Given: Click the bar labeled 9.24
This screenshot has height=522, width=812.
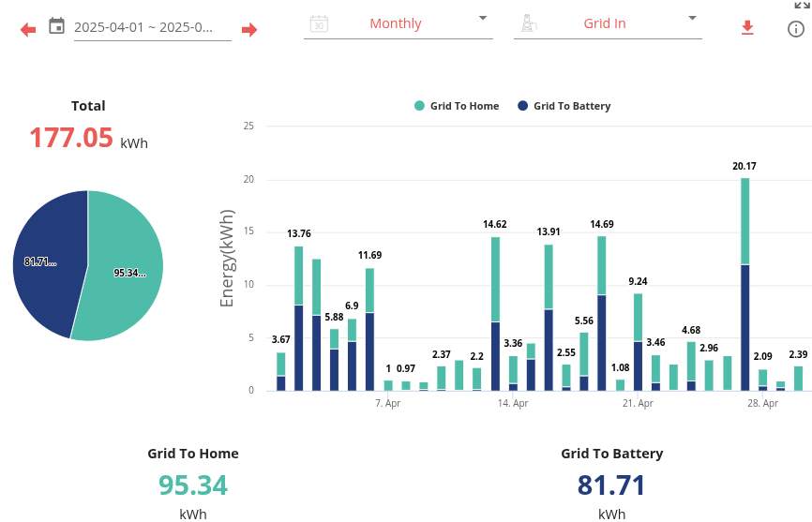Looking at the screenshot, I should click(x=638, y=342).
